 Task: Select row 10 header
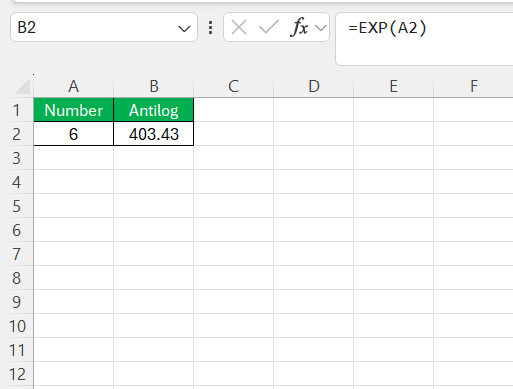17,326
